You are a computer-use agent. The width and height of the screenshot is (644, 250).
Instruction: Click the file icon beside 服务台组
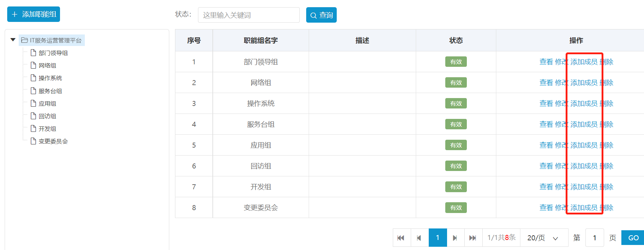[x=33, y=91]
